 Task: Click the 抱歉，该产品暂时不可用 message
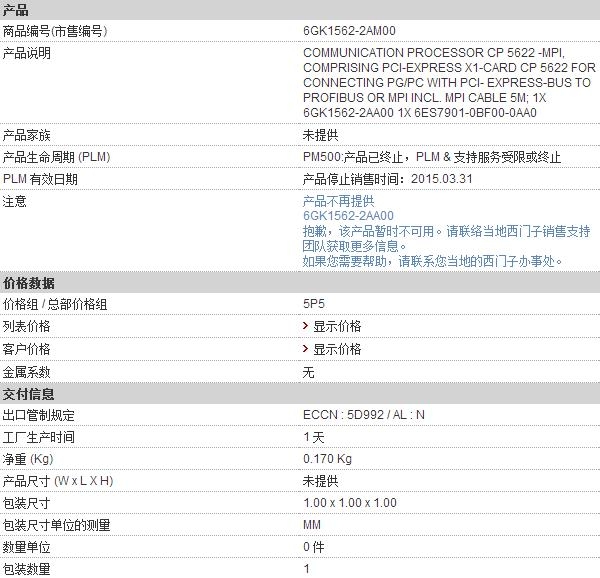click(447, 238)
